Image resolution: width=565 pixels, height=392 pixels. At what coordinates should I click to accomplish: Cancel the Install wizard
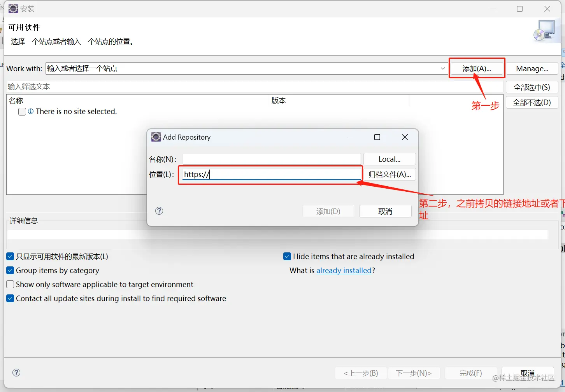point(528,373)
